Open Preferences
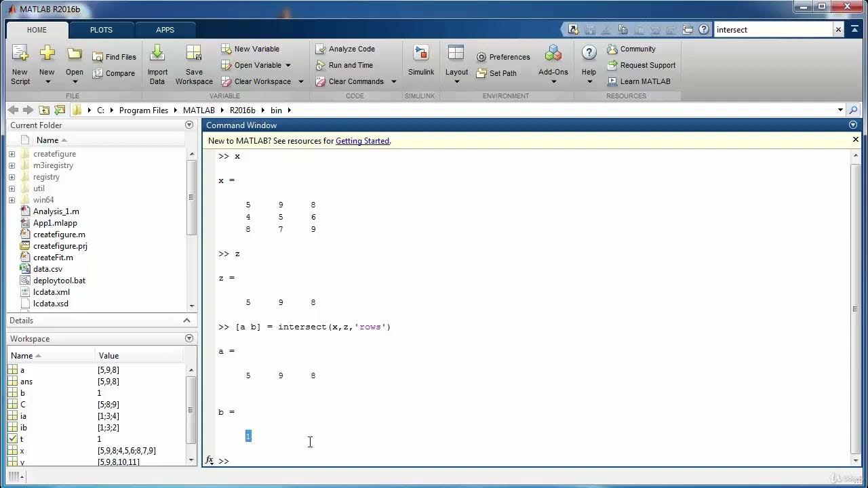868x488 pixels. click(503, 57)
